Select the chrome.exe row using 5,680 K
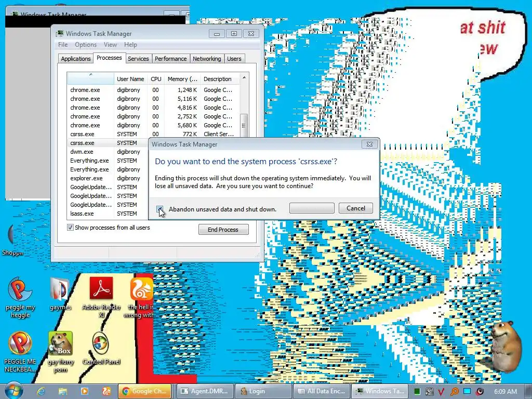The image size is (532, 399). click(153, 125)
